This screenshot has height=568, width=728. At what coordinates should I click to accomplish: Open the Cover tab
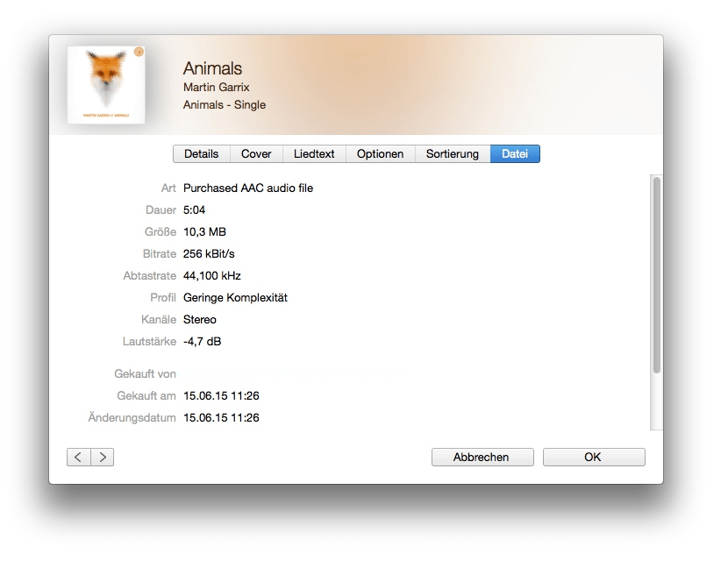click(256, 154)
